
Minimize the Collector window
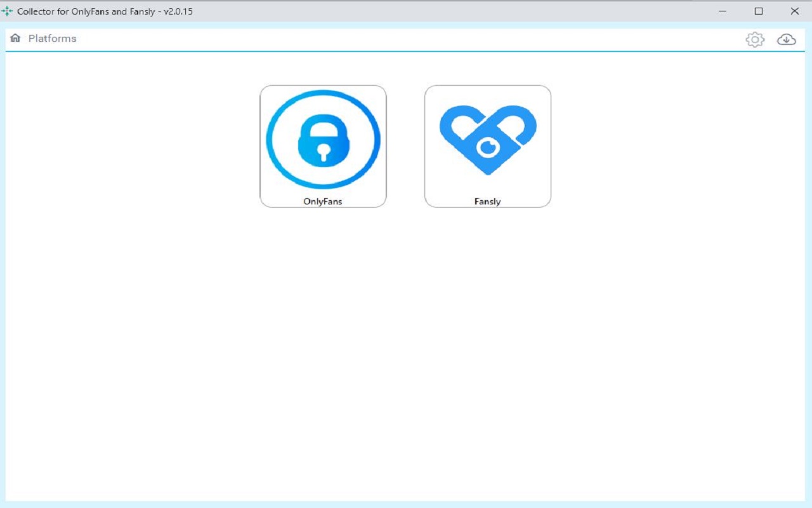click(x=723, y=11)
